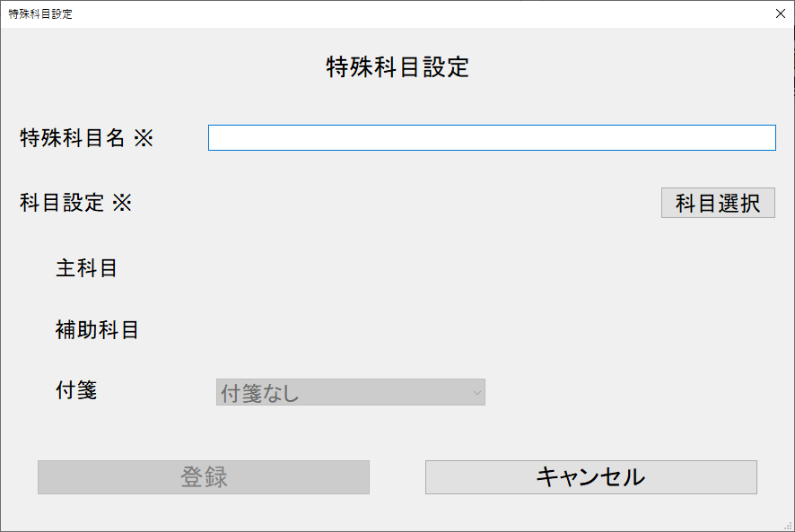Image resolution: width=795 pixels, height=532 pixels.
Task: Click the 科目設定 section heading
Action: click(76, 203)
